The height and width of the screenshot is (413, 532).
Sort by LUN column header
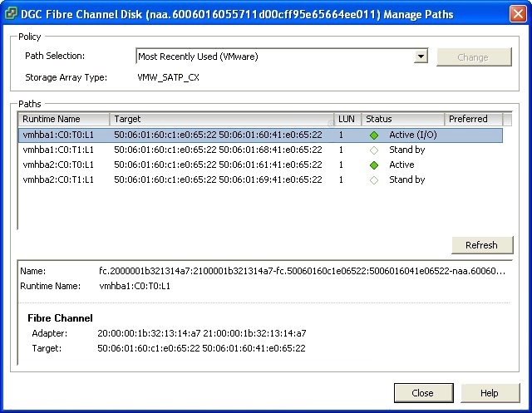pos(347,119)
